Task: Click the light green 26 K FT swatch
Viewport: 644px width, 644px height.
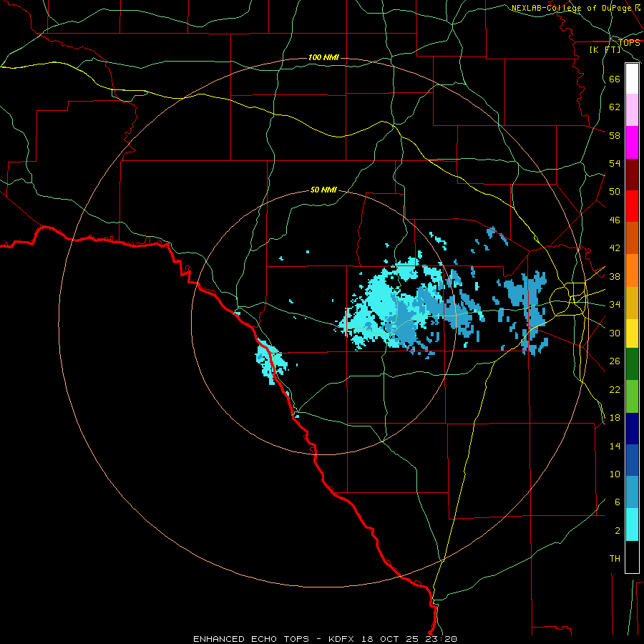Action: pos(632,396)
